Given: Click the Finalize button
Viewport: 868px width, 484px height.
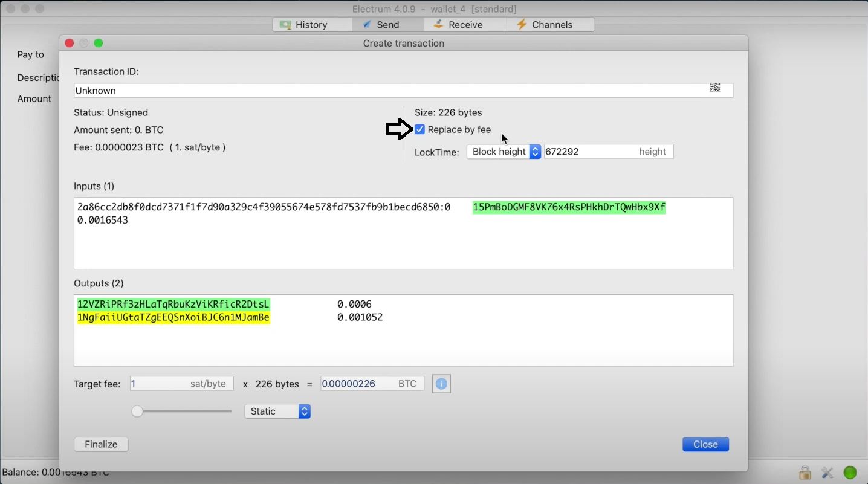Looking at the screenshot, I should (101, 444).
